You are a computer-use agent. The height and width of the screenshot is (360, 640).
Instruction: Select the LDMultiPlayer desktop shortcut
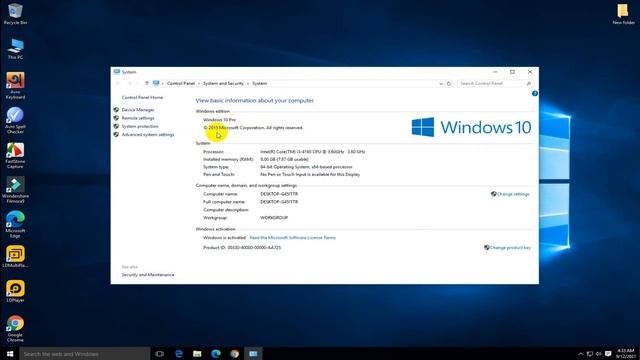pos(15,257)
